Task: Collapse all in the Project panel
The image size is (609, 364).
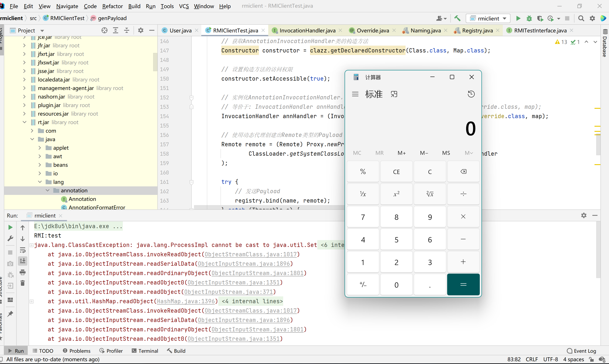Action: [x=127, y=30]
